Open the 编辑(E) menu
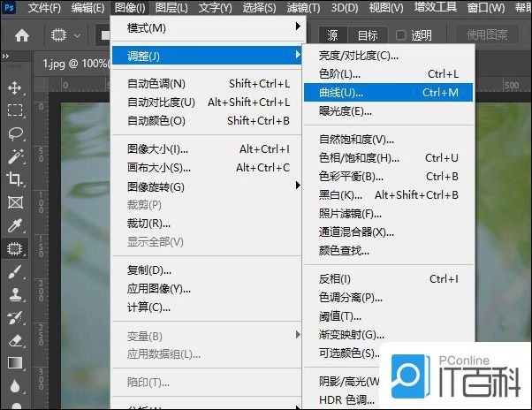This screenshot has height=410, width=532. point(87,7)
